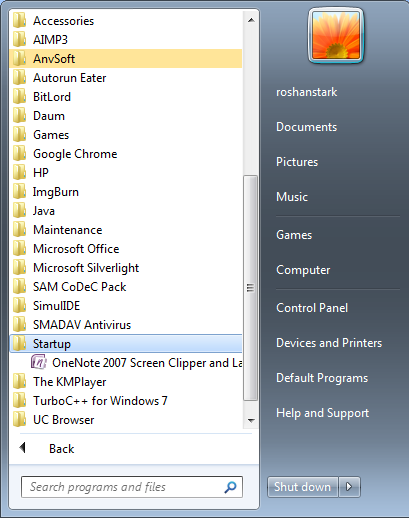Open roshanstark personal folder
The height and width of the screenshot is (518, 409).
pyautogui.click(x=306, y=92)
